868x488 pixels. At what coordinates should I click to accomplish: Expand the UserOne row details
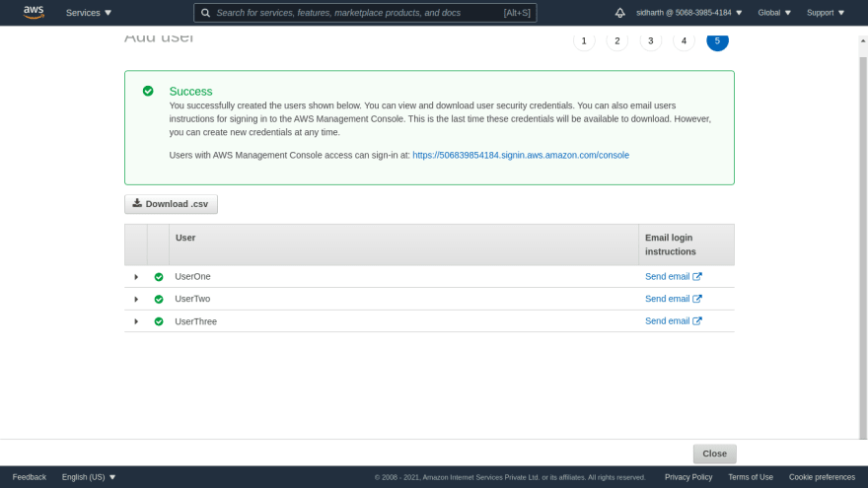[136, 277]
